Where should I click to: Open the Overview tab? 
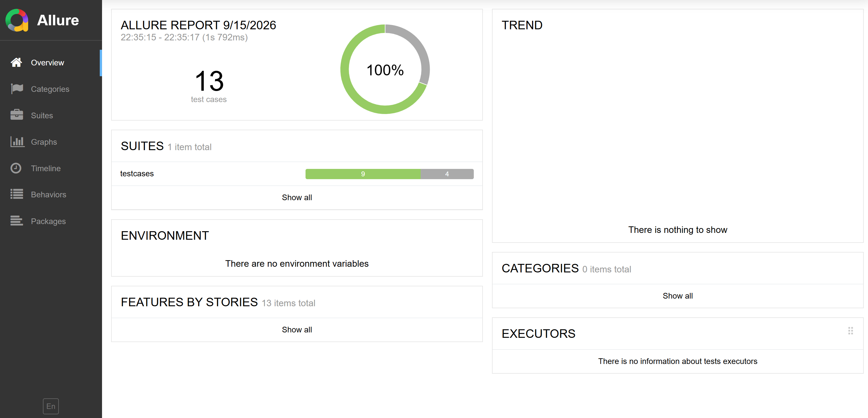(x=51, y=63)
